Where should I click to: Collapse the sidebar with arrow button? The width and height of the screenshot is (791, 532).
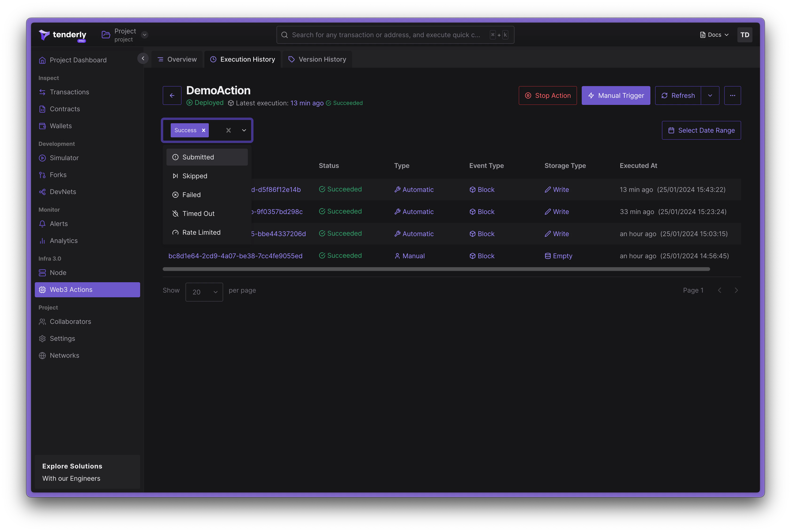point(143,58)
